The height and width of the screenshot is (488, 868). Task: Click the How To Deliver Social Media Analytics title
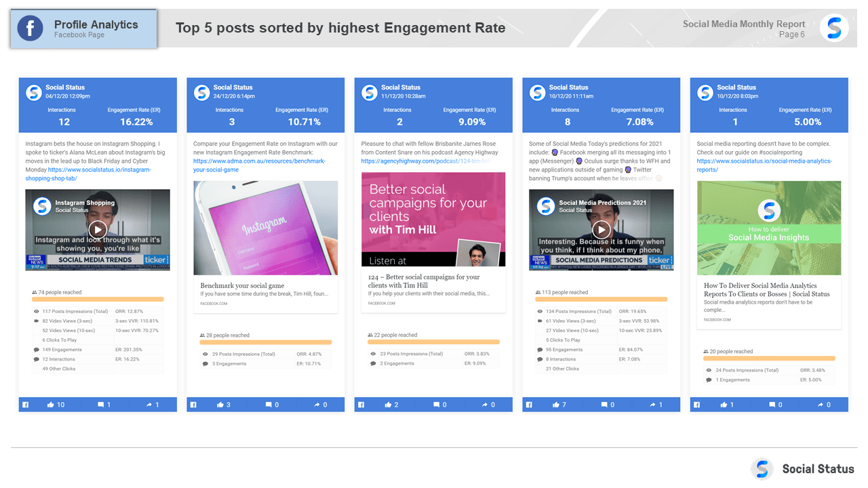[767, 290]
